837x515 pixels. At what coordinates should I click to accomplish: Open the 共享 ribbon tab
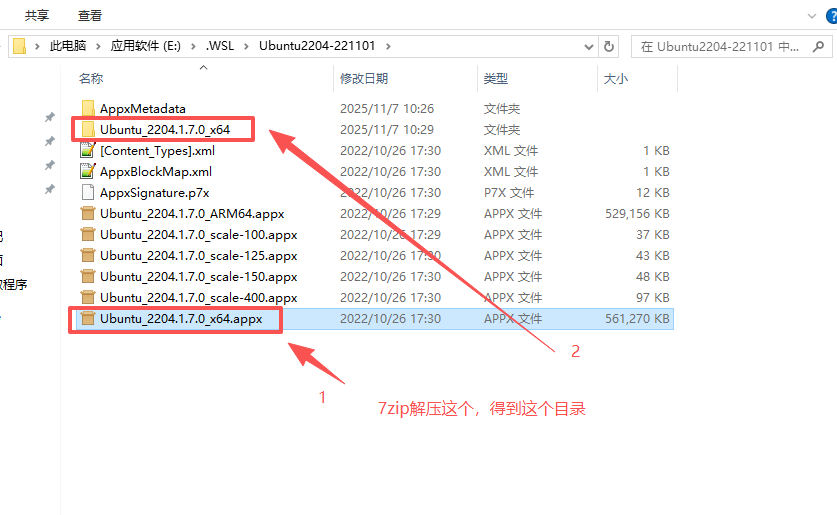(37, 15)
